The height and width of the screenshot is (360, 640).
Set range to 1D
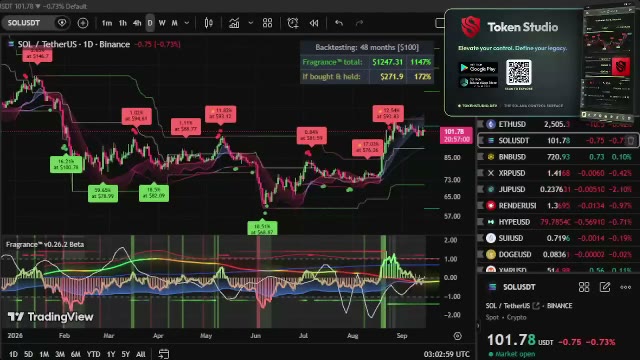coord(13,354)
